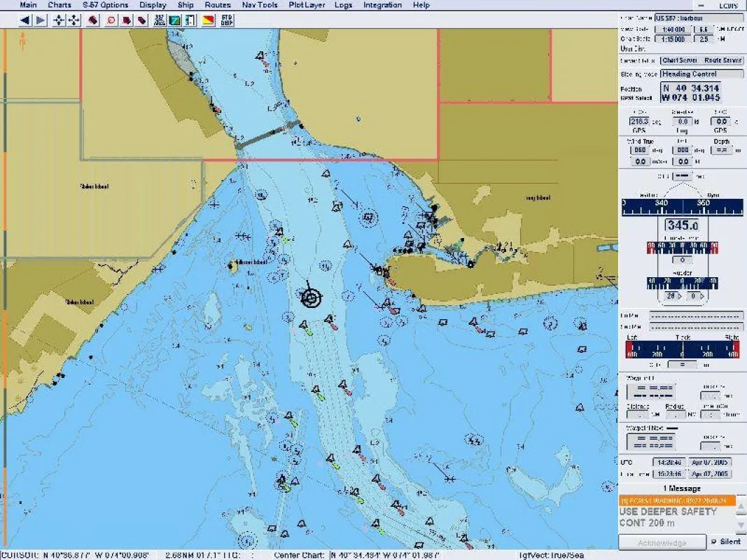This screenshot has height=560, width=747.
Task: Toggle the Silent checkbox
Action: point(714,542)
